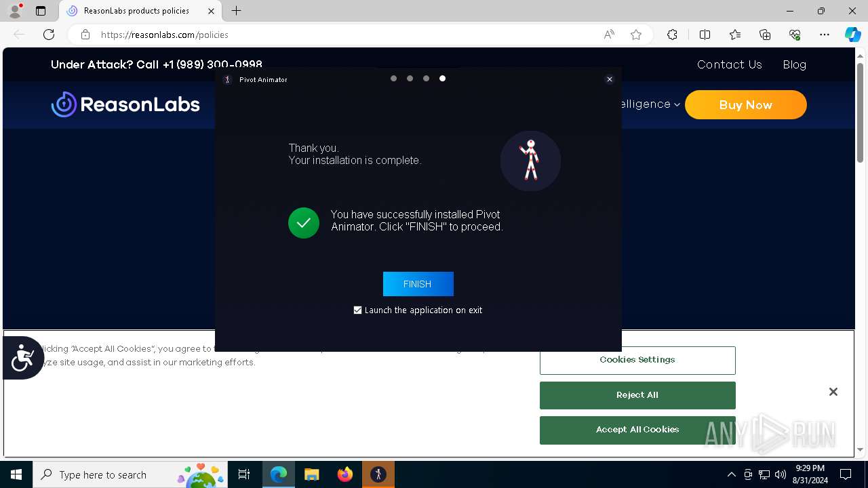Click the site information lock icon
The width and height of the screenshot is (868, 488).
[x=85, y=35]
